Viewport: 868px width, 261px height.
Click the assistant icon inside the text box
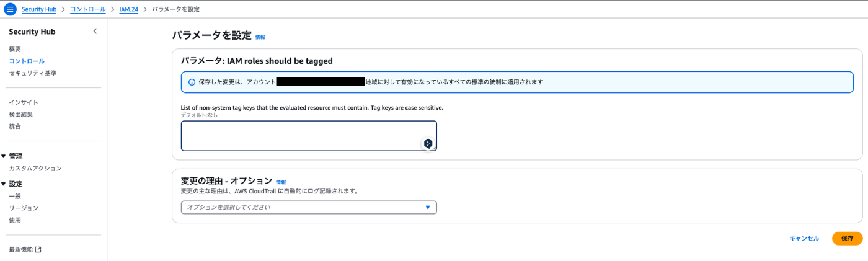tap(428, 143)
